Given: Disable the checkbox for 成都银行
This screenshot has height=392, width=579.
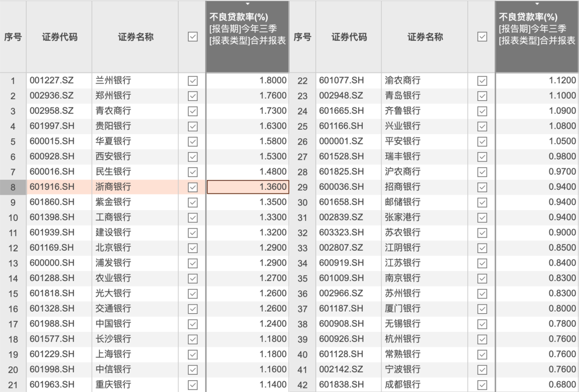Looking at the screenshot, I should tap(481, 384).
